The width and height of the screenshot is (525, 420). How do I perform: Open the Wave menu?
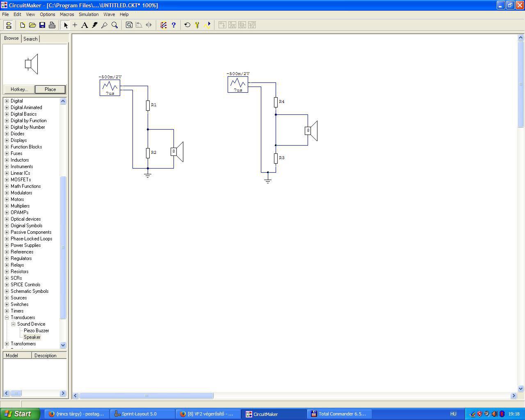(x=109, y=14)
